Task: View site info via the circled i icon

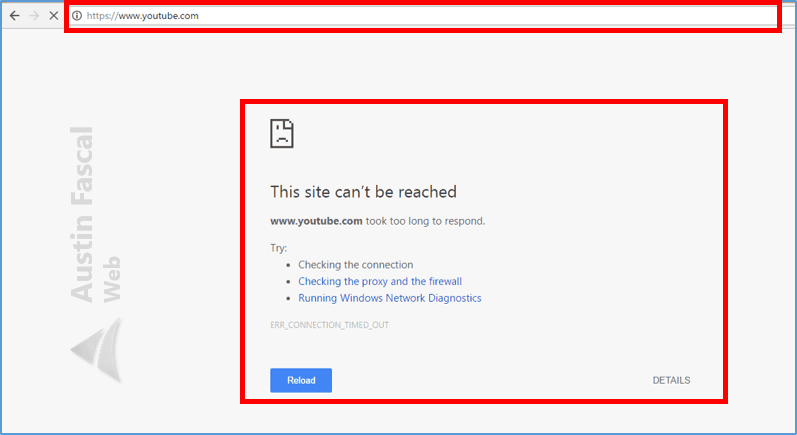Action: click(77, 16)
